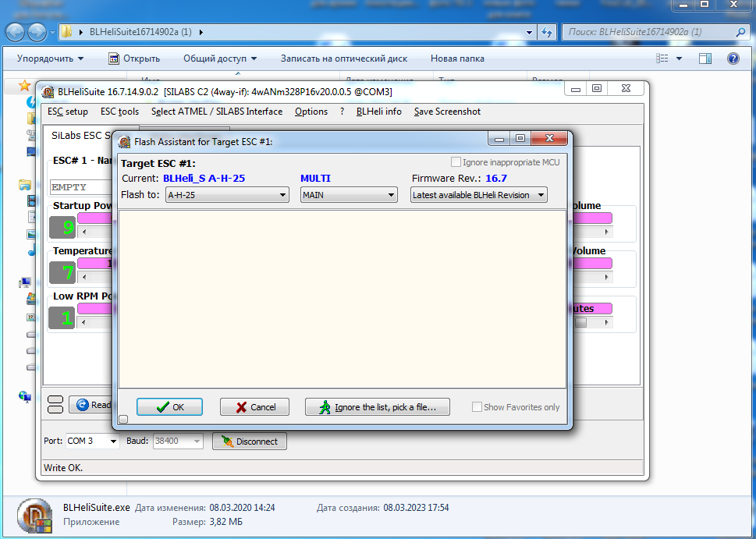Toggle Show Favorites only checkbox
756x539 pixels.
[477, 407]
